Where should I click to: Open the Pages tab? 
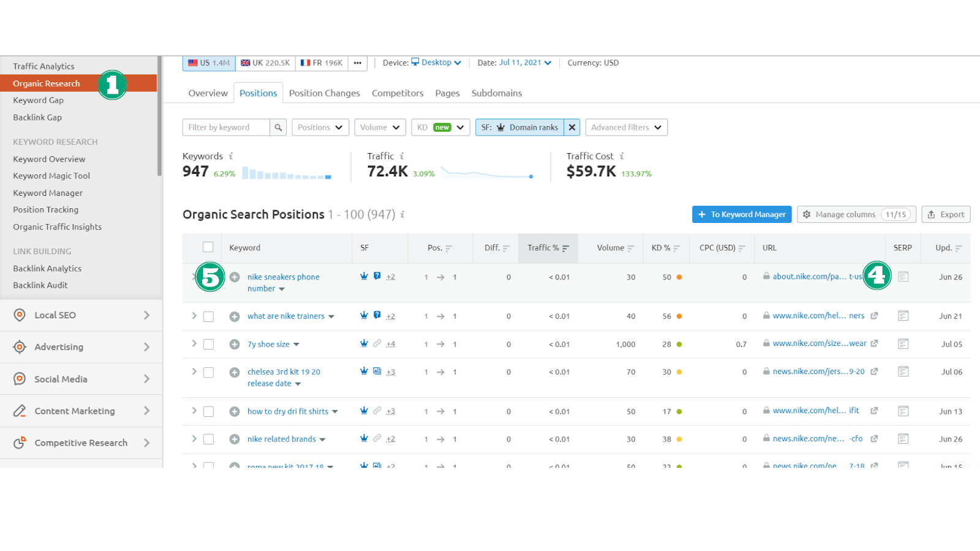pos(447,93)
